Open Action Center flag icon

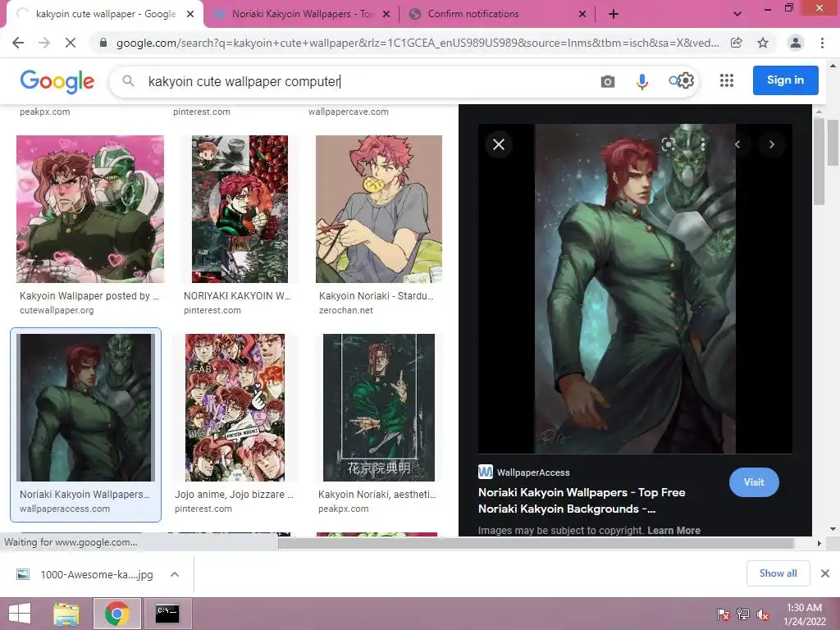click(723, 614)
